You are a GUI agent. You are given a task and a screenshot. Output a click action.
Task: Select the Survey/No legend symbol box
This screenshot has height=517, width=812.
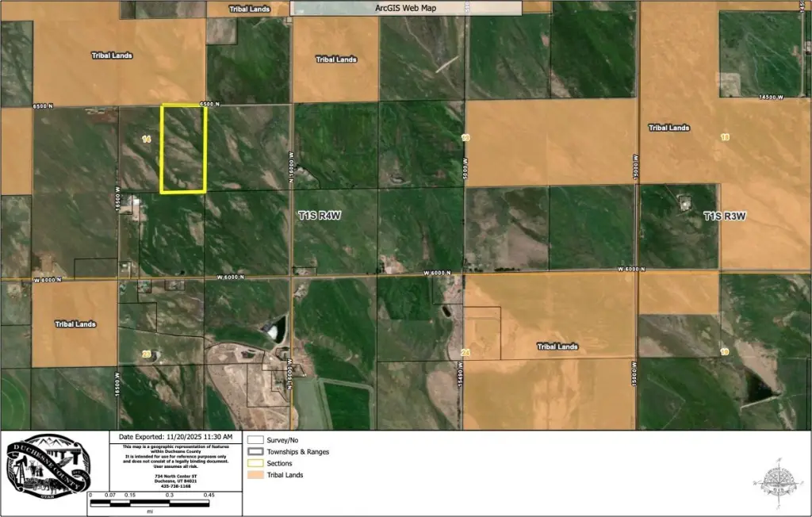[x=255, y=439]
